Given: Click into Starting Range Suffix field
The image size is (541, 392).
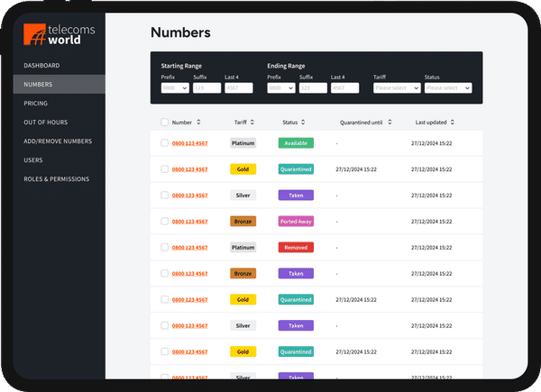Looking at the screenshot, I should 207,88.
